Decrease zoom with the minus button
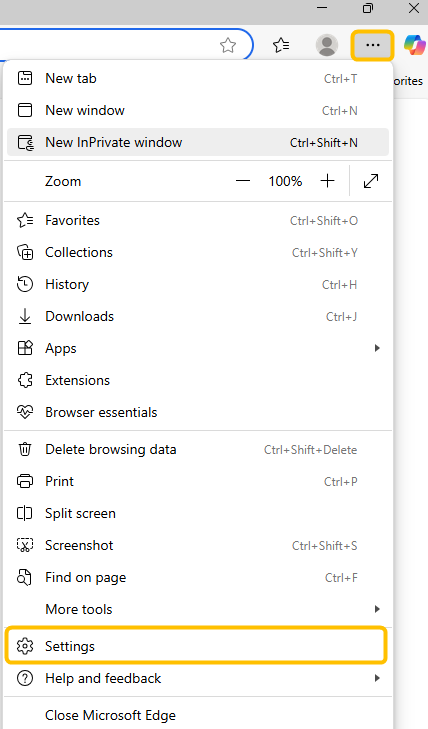This screenshot has width=428, height=729. pyautogui.click(x=243, y=181)
